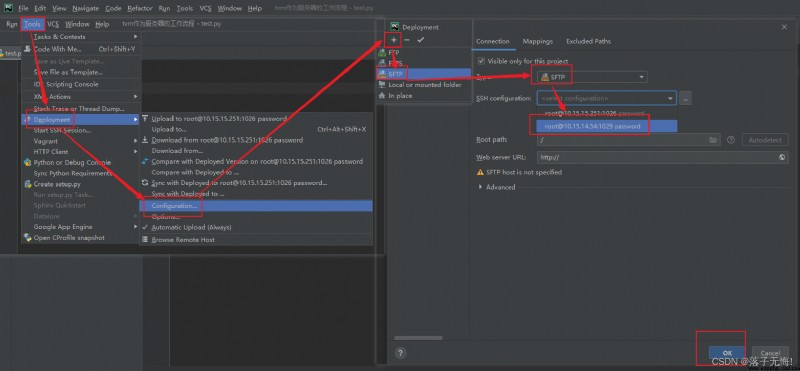Open the Refactor menu
Viewport: 800px width, 371px height.
tap(140, 8)
